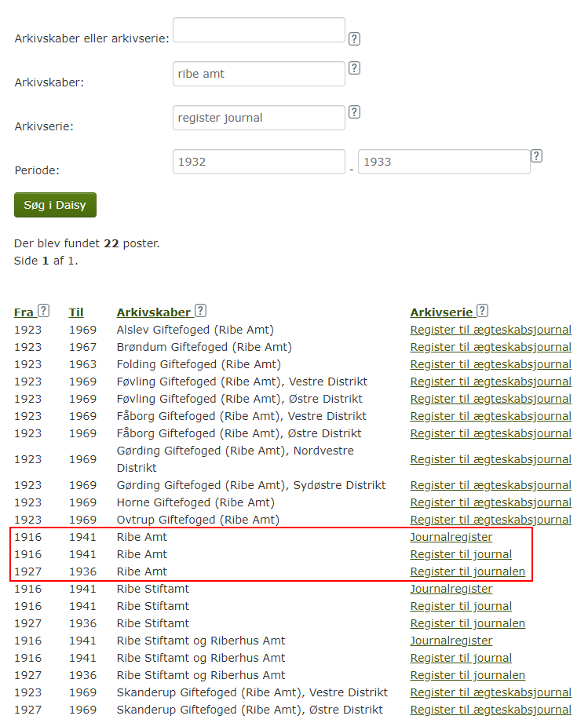Click 'Der blev fundet 22 poster' text
Screen dimensions: 588x723
[86, 243]
